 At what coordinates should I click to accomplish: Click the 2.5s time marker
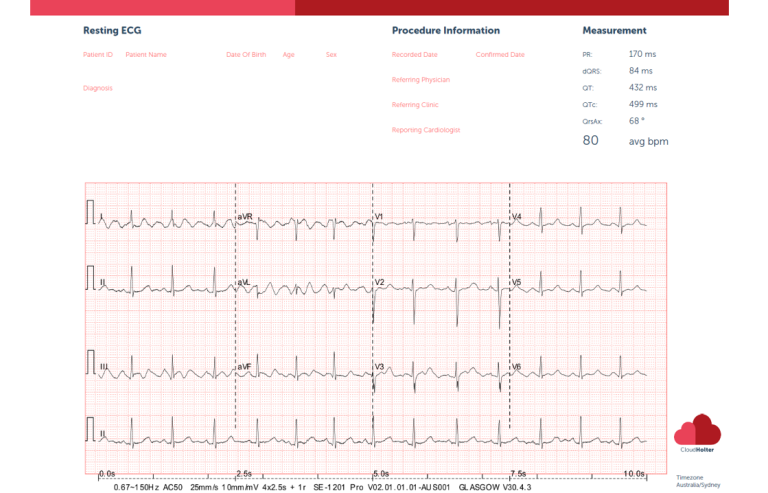[x=243, y=472]
